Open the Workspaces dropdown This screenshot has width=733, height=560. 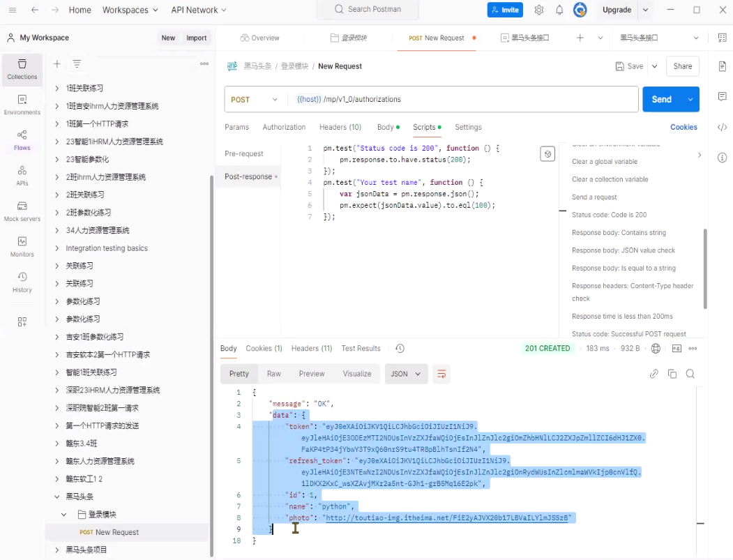coord(130,10)
